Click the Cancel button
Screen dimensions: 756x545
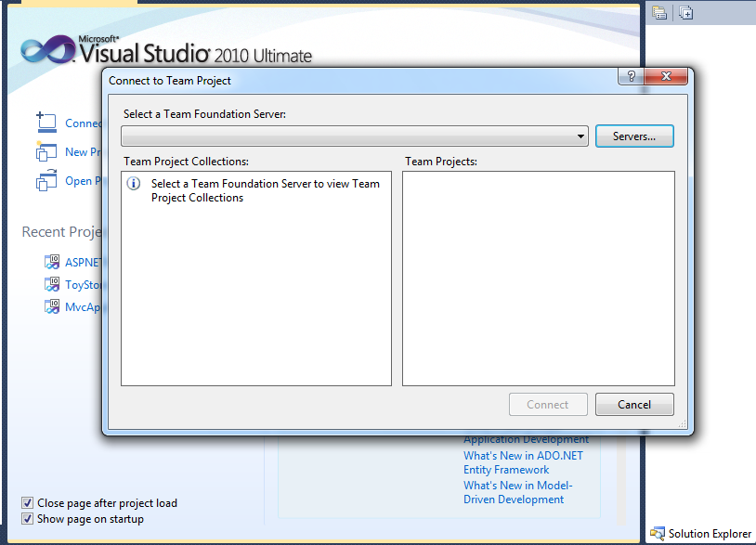click(x=634, y=404)
